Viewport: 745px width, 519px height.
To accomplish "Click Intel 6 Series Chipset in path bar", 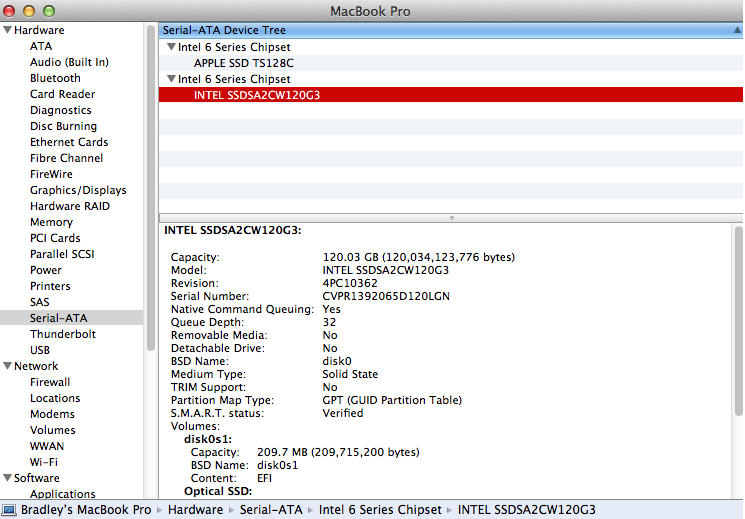I will tap(380, 510).
